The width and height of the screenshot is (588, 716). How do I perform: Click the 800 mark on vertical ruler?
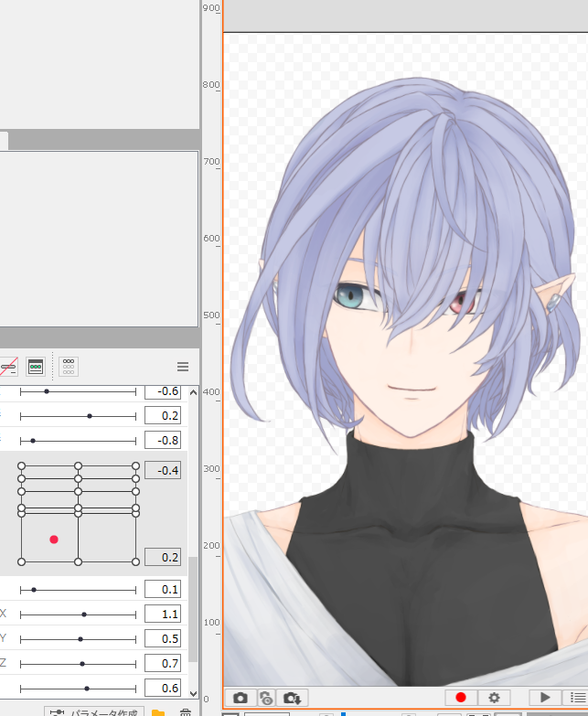[x=211, y=85]
